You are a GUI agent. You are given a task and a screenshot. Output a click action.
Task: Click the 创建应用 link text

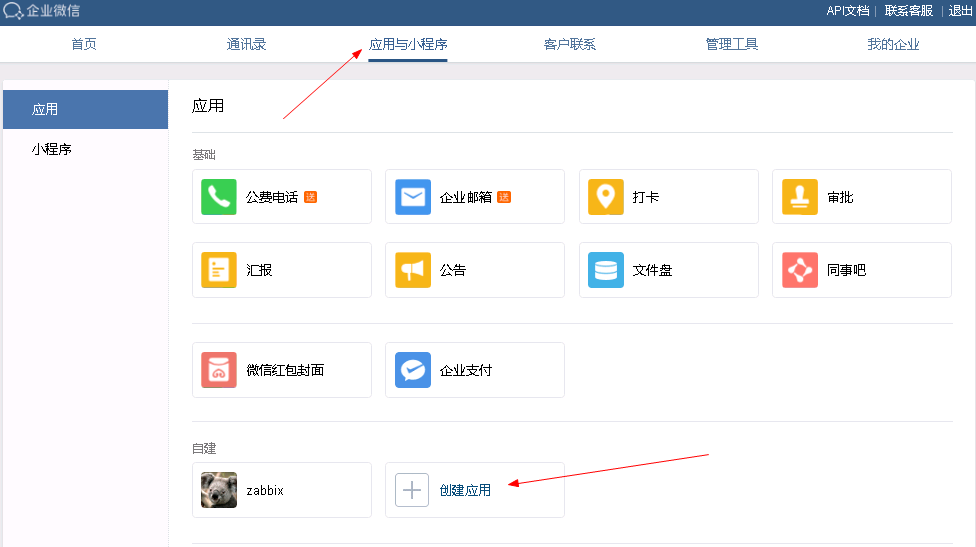point(465,490)
